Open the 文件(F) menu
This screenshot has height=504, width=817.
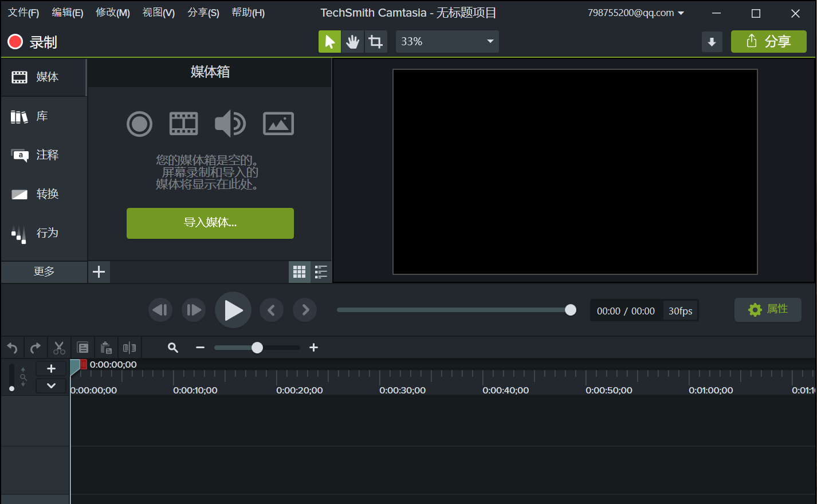click(x=23, y=13)
